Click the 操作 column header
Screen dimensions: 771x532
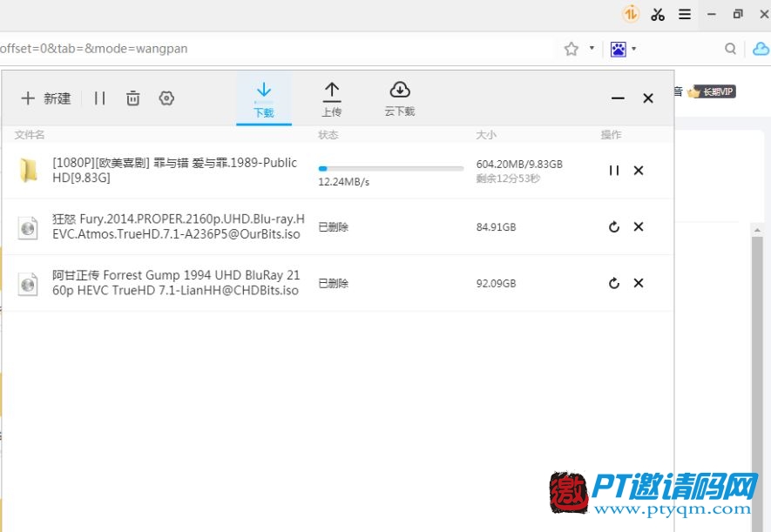click(612, 135)
